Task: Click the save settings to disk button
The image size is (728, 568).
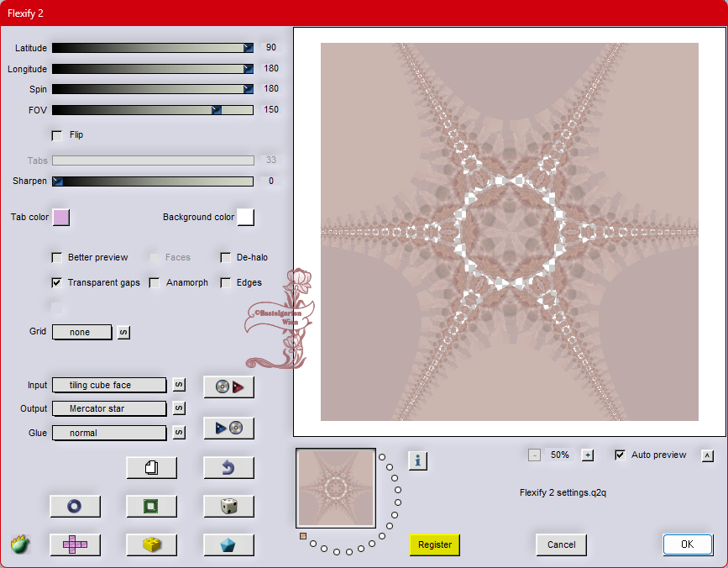Action: (x=228, y=428)
